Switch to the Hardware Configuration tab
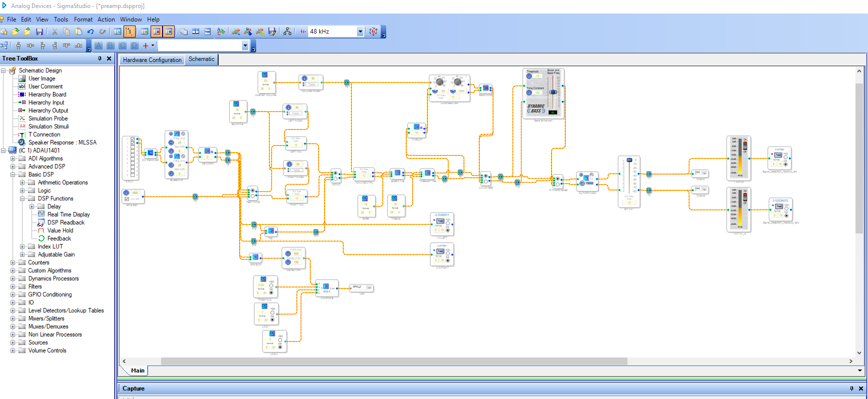 [152, 60]
